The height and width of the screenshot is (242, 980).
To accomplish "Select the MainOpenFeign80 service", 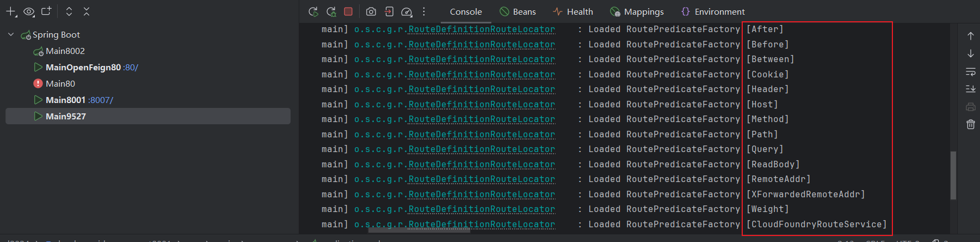I will [83, 67].
